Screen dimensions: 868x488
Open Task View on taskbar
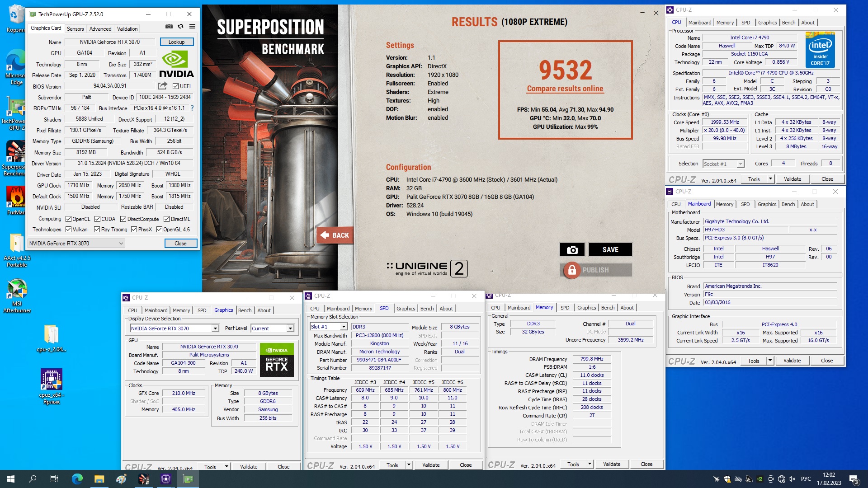(x=54, y=479)
